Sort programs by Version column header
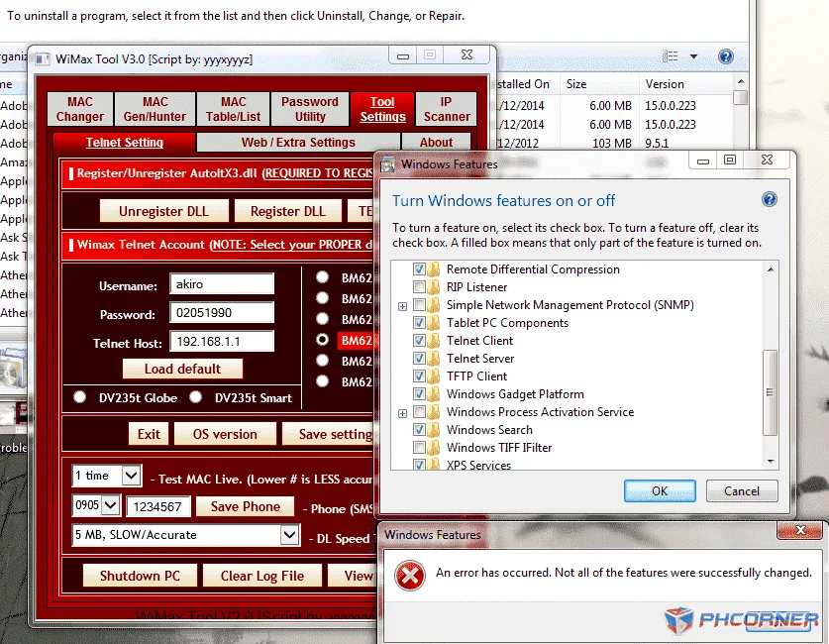 coord(686,84)
